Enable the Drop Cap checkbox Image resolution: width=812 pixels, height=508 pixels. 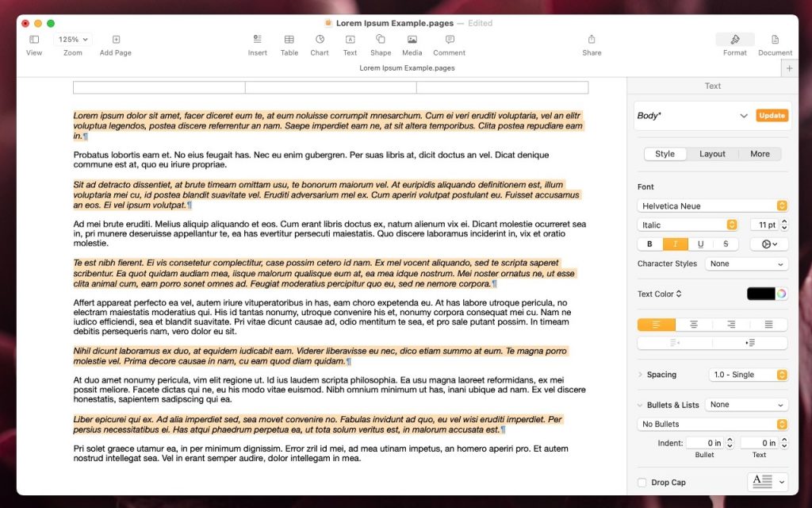point(641,482)
